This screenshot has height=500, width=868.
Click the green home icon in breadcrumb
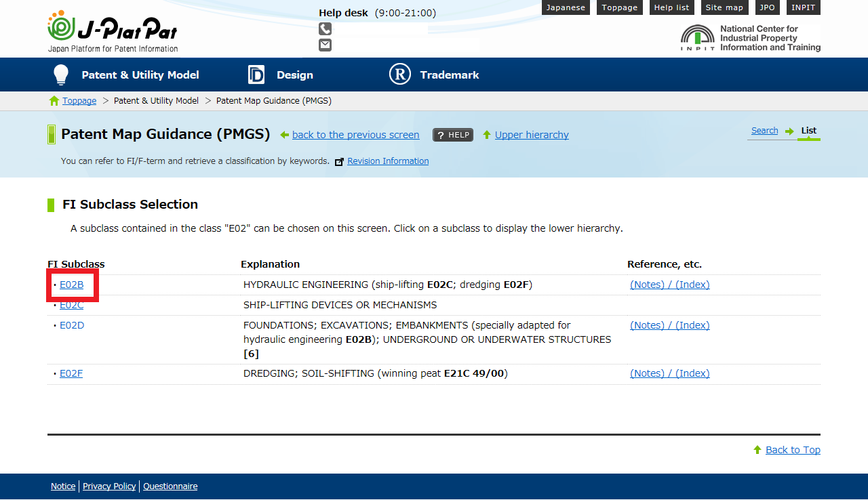(x=54, y=101)
